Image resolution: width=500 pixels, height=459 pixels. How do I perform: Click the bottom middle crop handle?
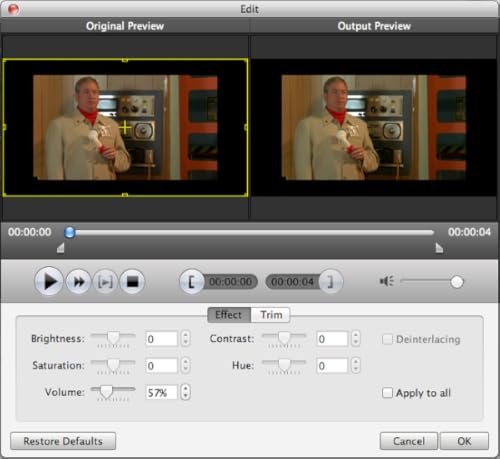tap(125, 195)
